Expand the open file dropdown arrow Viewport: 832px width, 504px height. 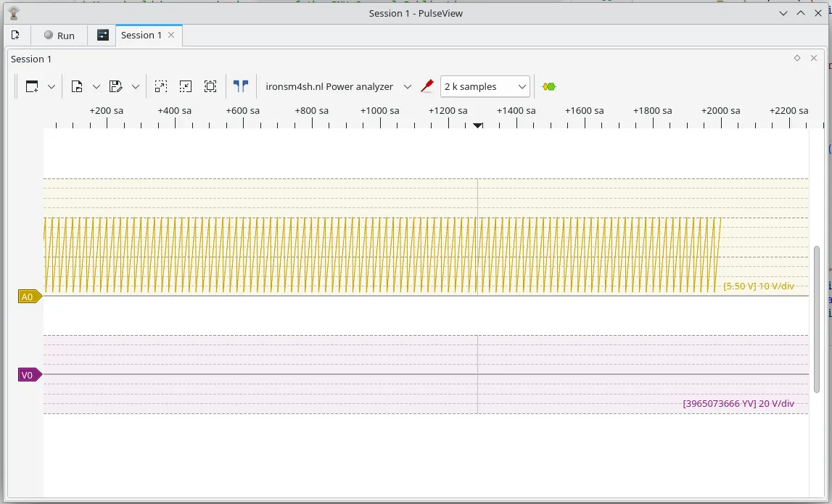point(96,87)
